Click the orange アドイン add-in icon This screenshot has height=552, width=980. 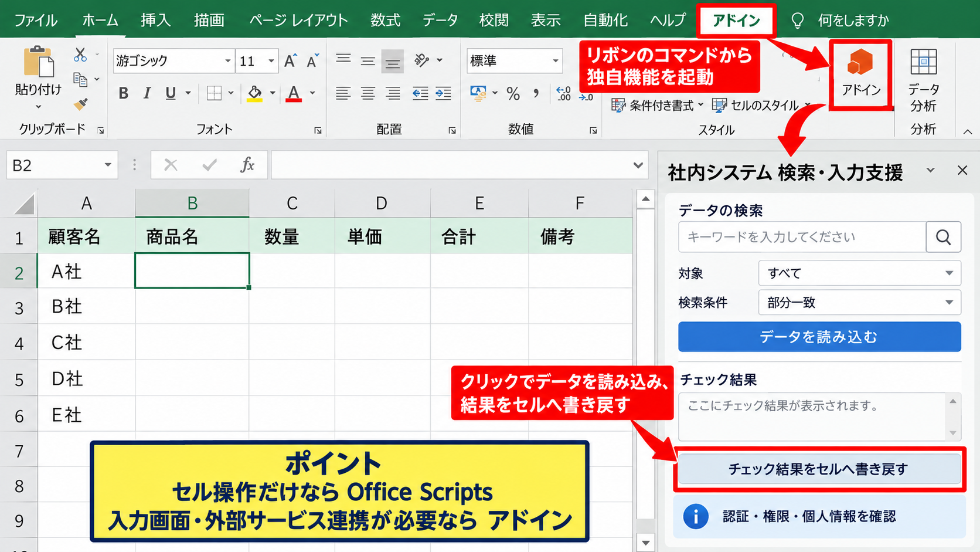click(860, 62)
